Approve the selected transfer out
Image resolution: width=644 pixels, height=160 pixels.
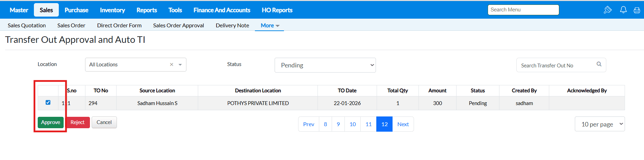[x=50, y=122]
